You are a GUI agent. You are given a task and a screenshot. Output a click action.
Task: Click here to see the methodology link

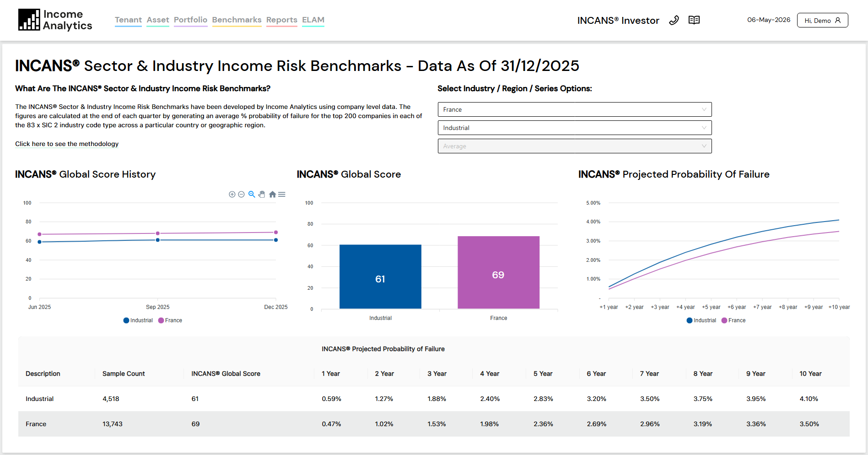pyautogui.click(x=67, y=144)
